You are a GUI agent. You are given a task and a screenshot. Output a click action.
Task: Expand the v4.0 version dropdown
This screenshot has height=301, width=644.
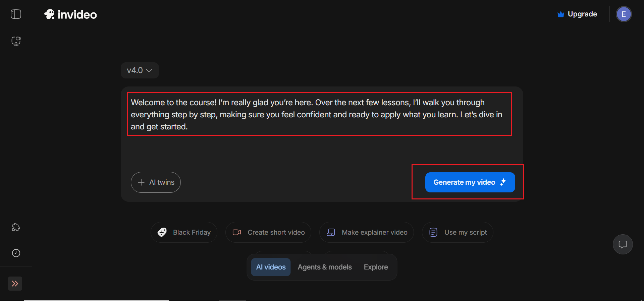click(x=140, y=70)
